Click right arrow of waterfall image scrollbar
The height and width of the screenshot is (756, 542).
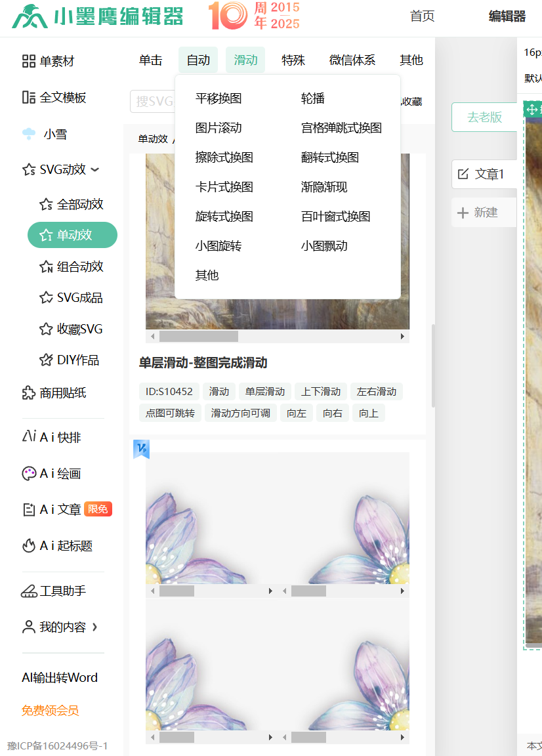point(402,337)
